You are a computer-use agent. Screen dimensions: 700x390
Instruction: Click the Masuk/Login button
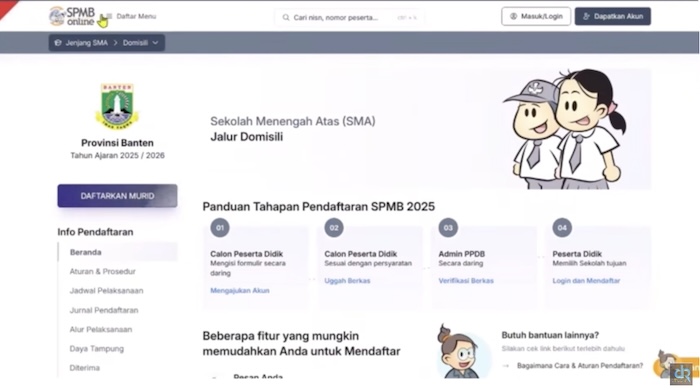[536, 17]
